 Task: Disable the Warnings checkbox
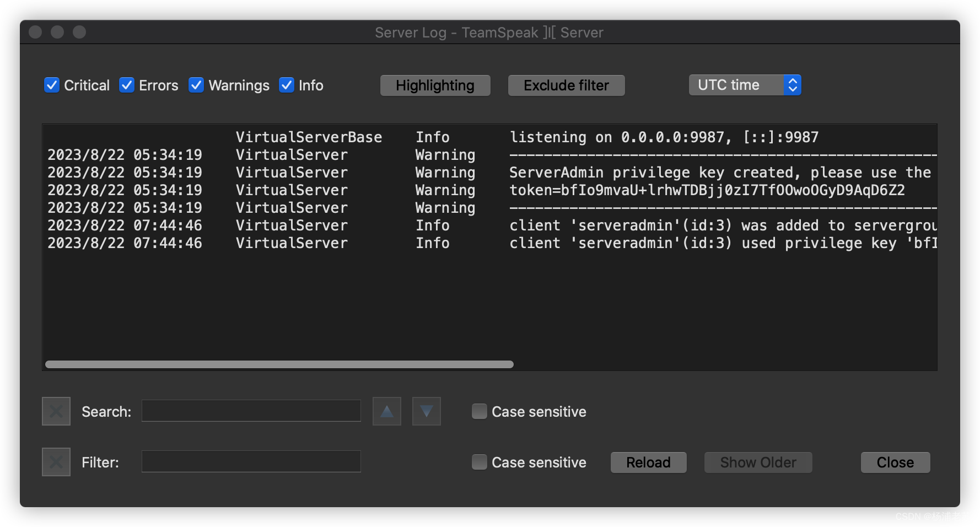(196, 85)
